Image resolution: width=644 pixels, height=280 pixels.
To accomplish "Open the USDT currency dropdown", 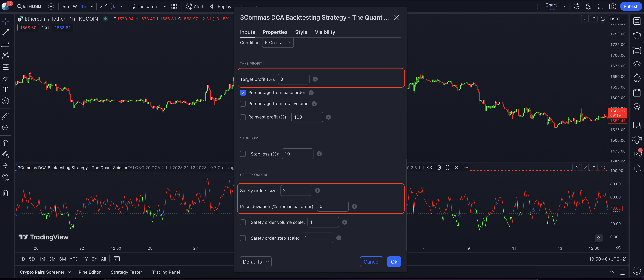I will (x=617, y=19).
